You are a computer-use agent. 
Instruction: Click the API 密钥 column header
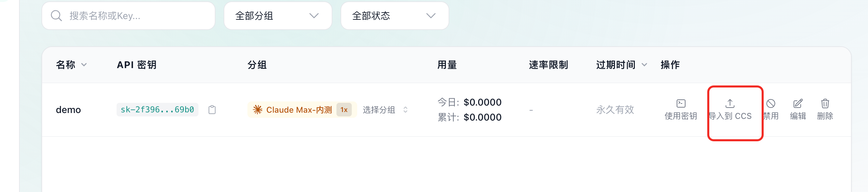tap(137, 65)
